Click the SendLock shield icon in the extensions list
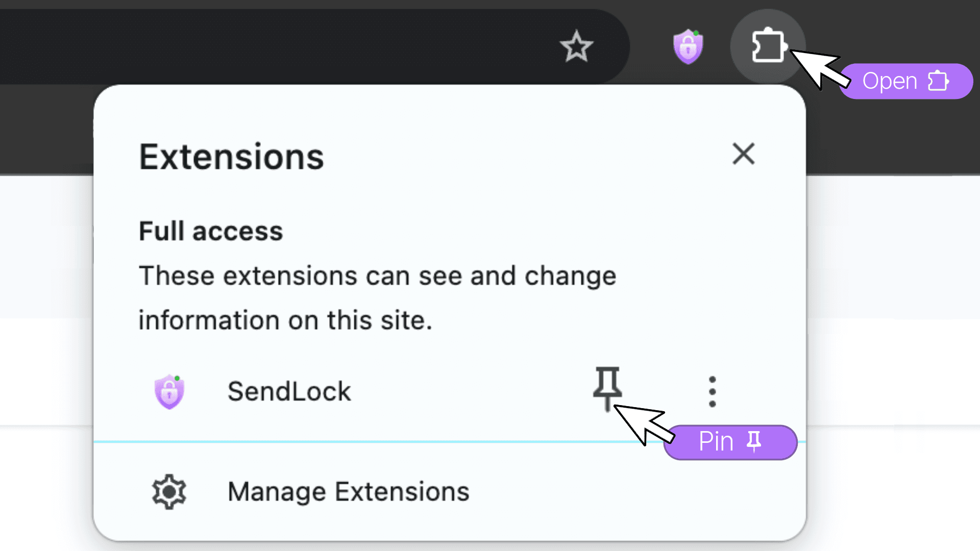The image size is (980, 551). (169, 392)
